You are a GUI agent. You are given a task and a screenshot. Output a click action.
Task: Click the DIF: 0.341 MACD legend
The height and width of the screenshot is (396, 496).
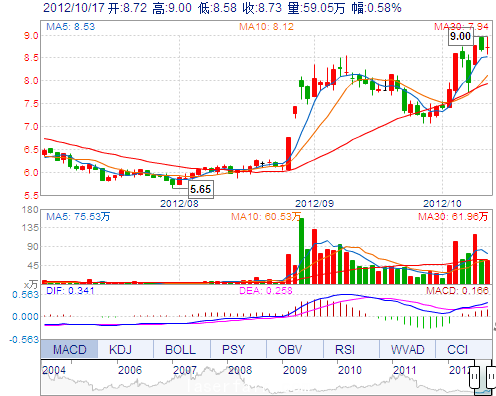tap(70, 291)
